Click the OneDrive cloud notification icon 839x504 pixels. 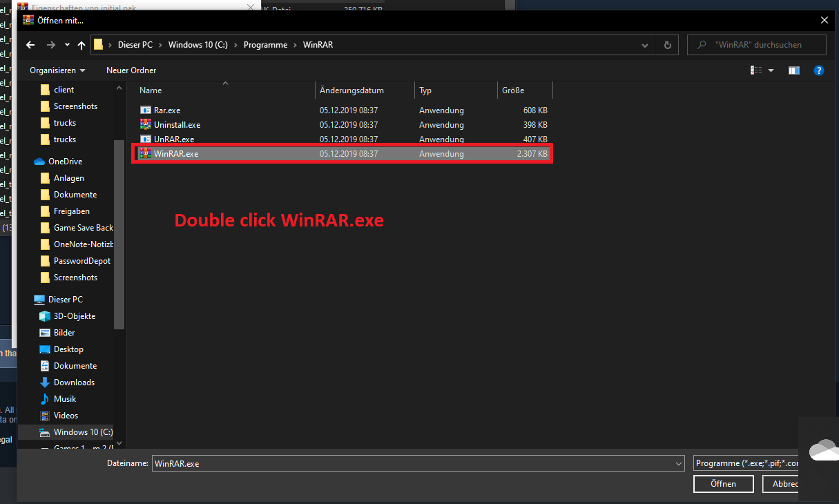(x=824, y=450)
